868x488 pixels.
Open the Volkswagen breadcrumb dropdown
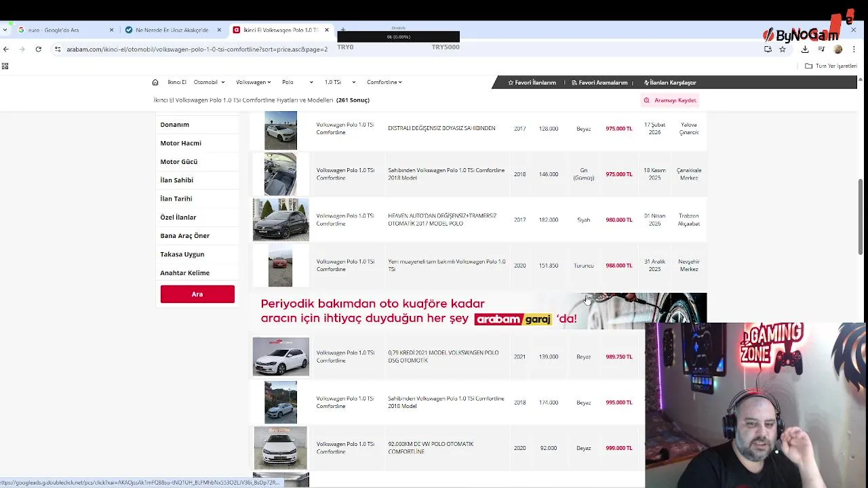click(253, 82)
